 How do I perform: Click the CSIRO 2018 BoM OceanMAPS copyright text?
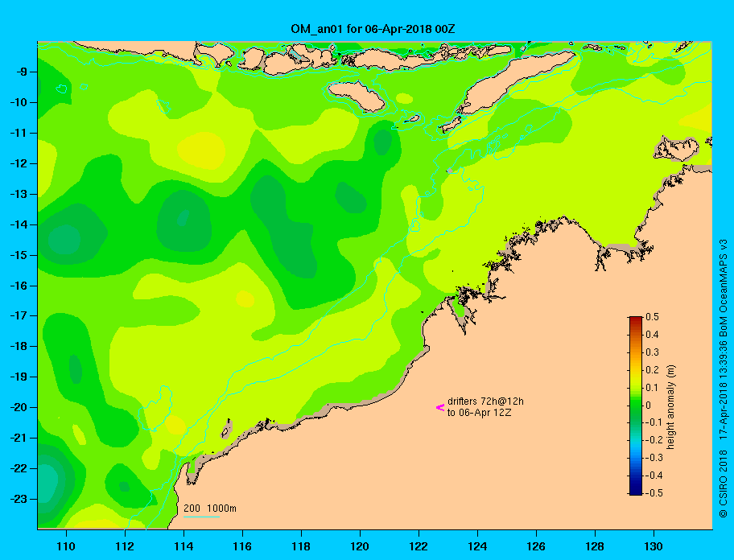click(x=724, y=378)
